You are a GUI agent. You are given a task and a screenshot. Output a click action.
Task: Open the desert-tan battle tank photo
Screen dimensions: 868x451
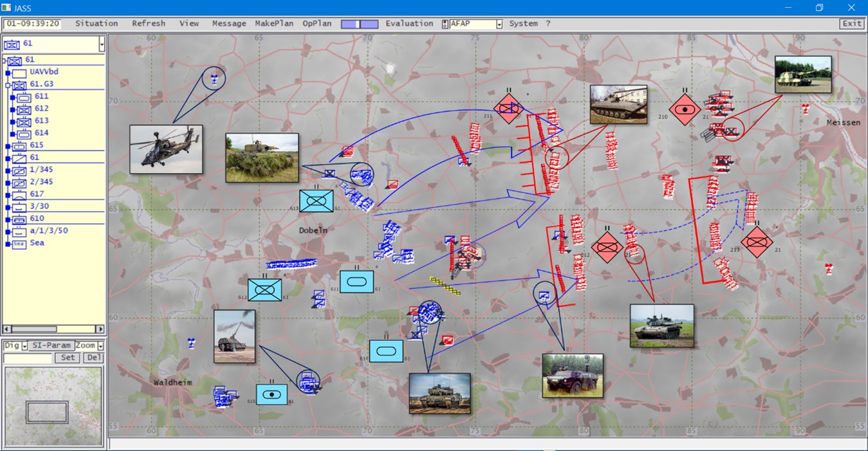coord(439,393)
